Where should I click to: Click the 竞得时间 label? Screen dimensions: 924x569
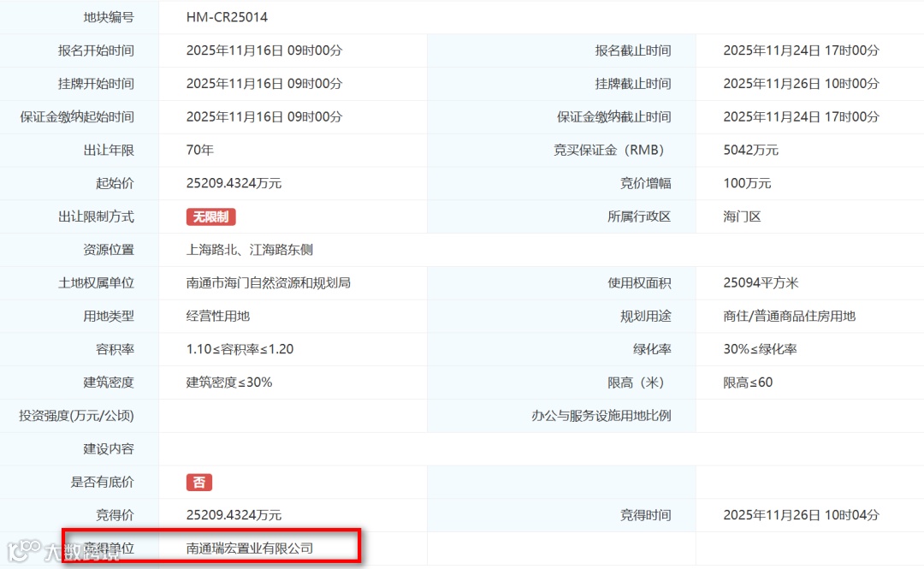point(646,515)
